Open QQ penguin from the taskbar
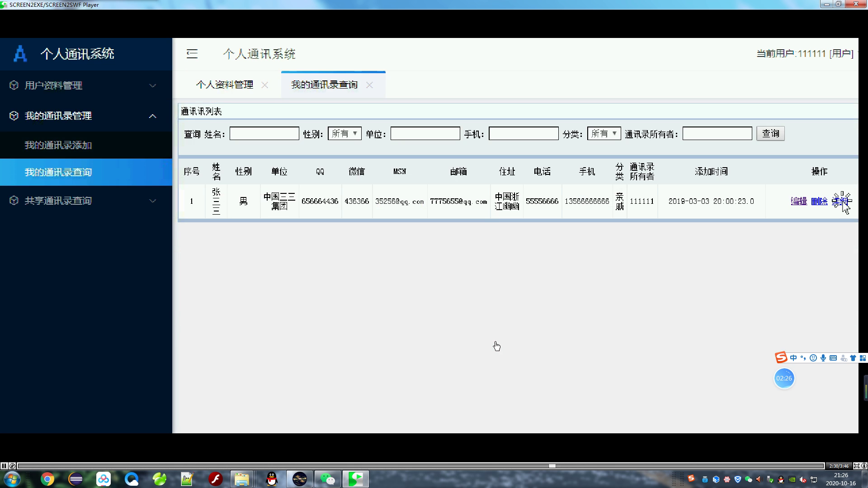Image resolution: width=868 pixels, height=488 pixels. (x=272, y=479)
